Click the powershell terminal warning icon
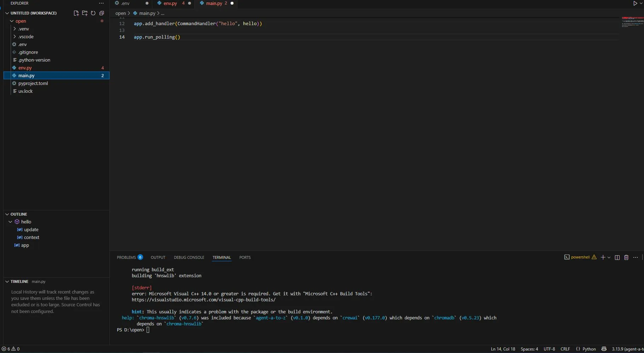Viewport: 644px width, 353px height. click(594, 257)
